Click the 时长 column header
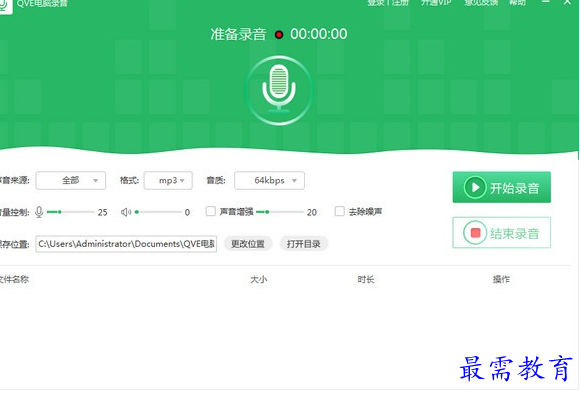 [x=366, y=279]
